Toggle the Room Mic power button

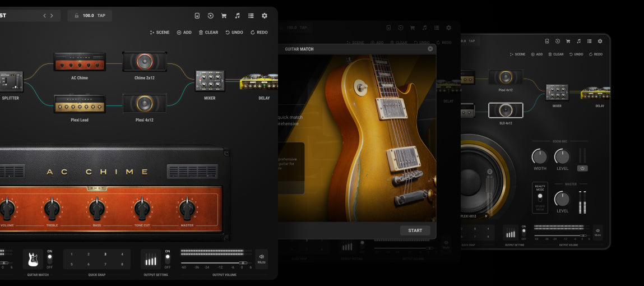click(582, 168)
